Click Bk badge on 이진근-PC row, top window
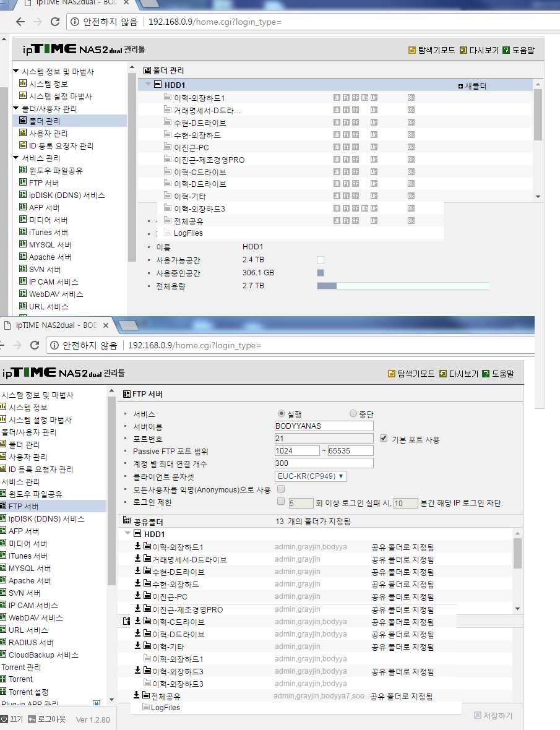 tap(411, 147)
